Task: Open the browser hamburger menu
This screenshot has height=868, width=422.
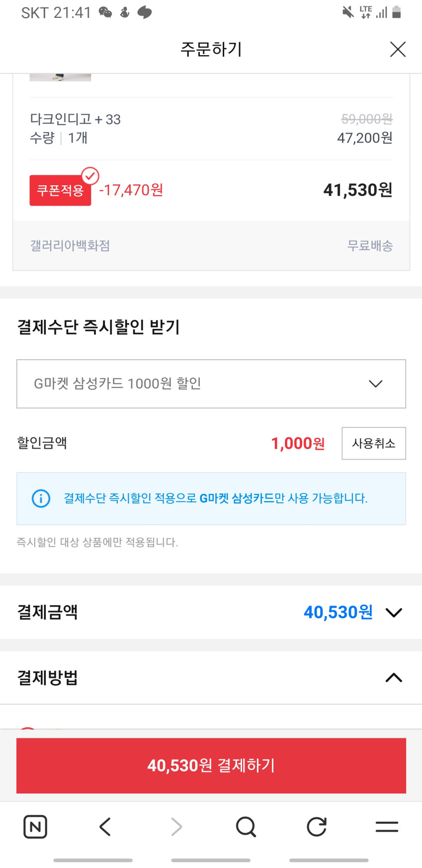Action: (387, 827)
